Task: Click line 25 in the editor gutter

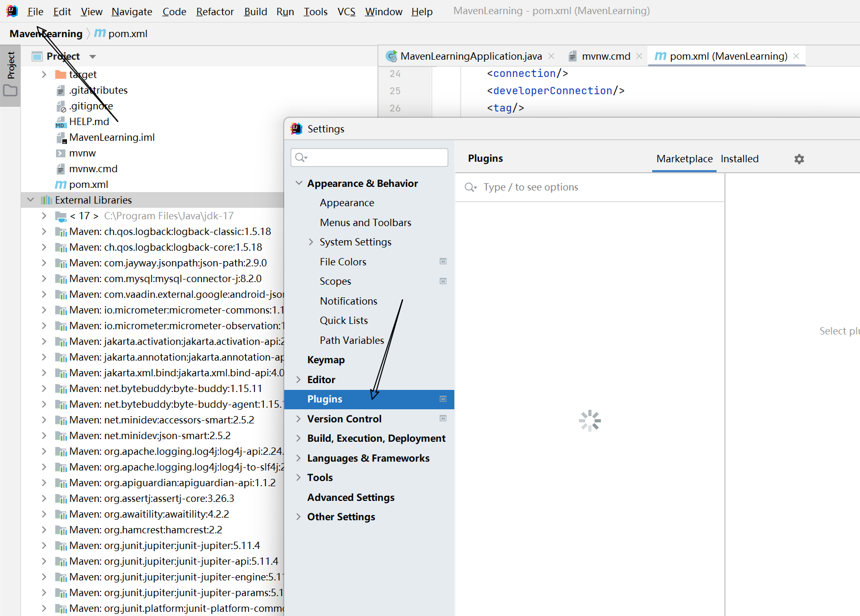Action: (395, 91)
